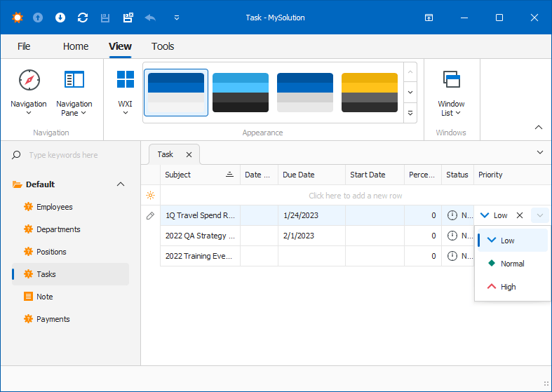Choose Low in the priority dropdown list
Viewport: 552px width, 392px height.
click(513, 241)
